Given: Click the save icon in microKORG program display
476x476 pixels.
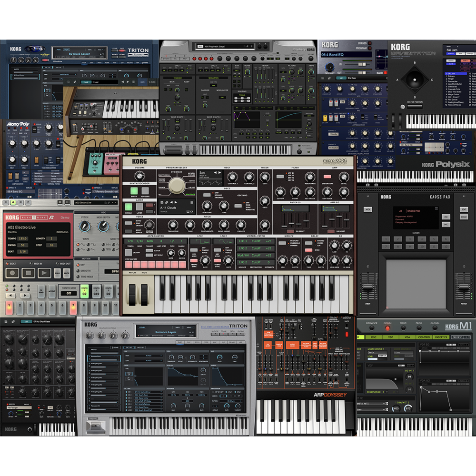Looking at the screenshot, I should pyautogui.click(x=162, y=202).
